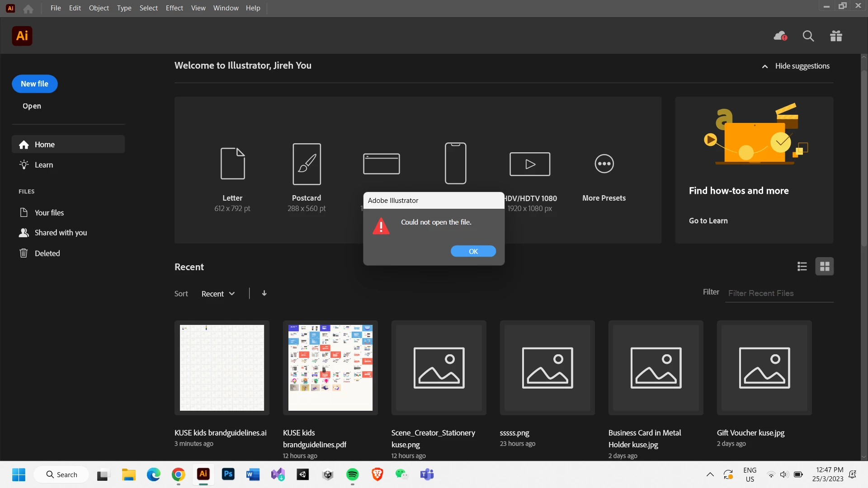
Task: Click the New file button
Action: pyautogui.click(x=34, y=84)
